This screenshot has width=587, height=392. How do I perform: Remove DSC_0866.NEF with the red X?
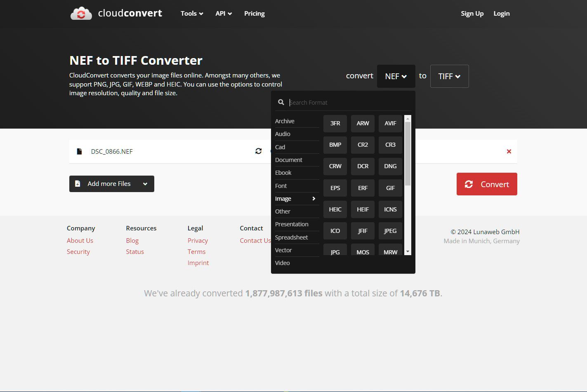(509, 151)
